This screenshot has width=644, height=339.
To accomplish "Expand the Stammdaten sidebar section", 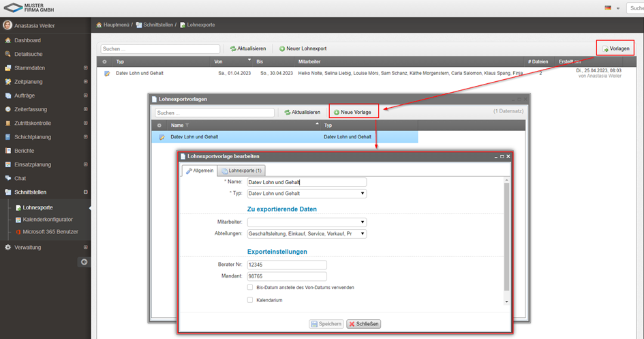I will (x=85, y=68).
